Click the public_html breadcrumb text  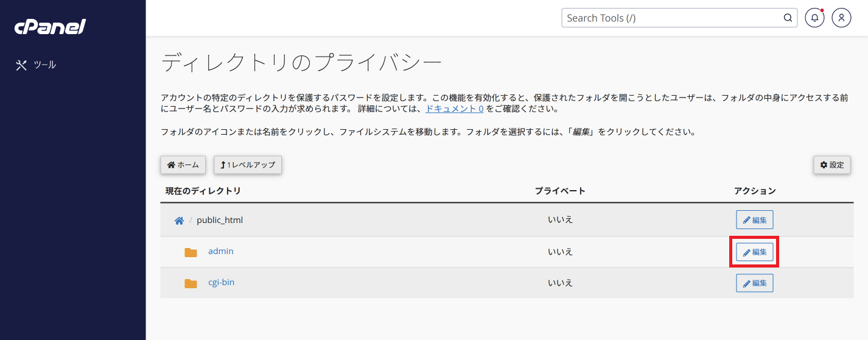pyautogui.click(x=220, y=220)
